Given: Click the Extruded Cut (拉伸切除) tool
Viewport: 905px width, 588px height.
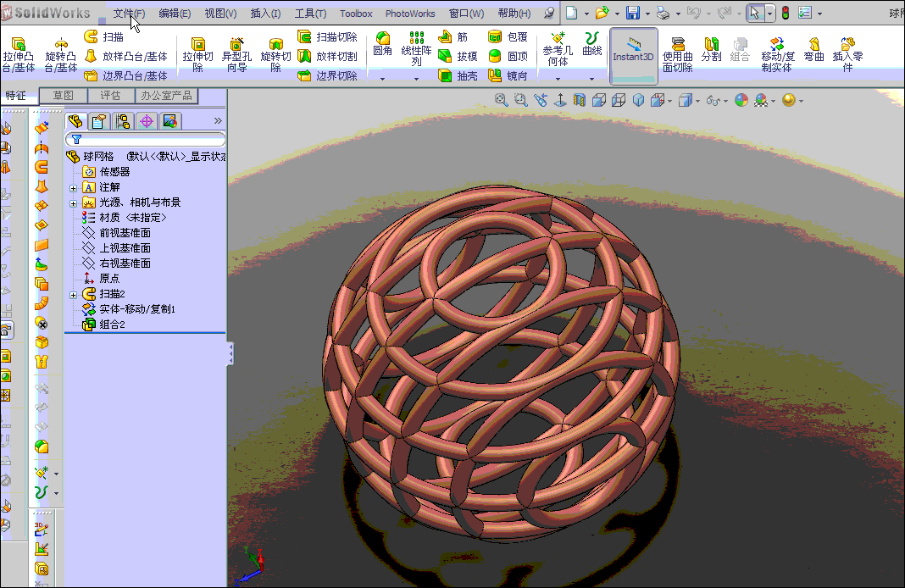Looking at the screenshot, I should pyautogui.click(x=198, y=55).
